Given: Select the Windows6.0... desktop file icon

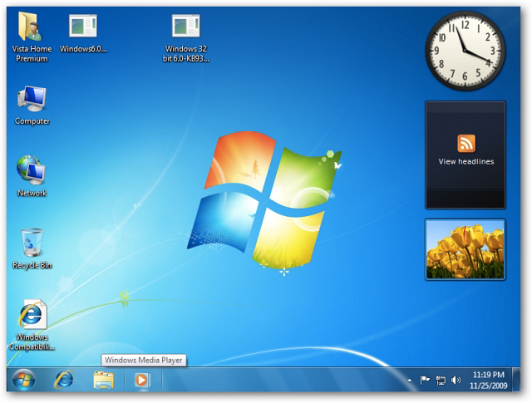Looking at the screenshot, I should 83,26.
